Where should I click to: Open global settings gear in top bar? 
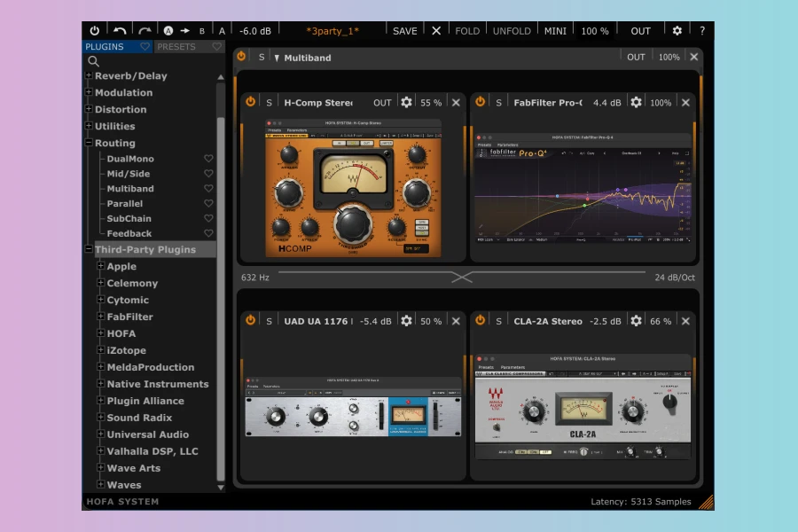[677, 30]
